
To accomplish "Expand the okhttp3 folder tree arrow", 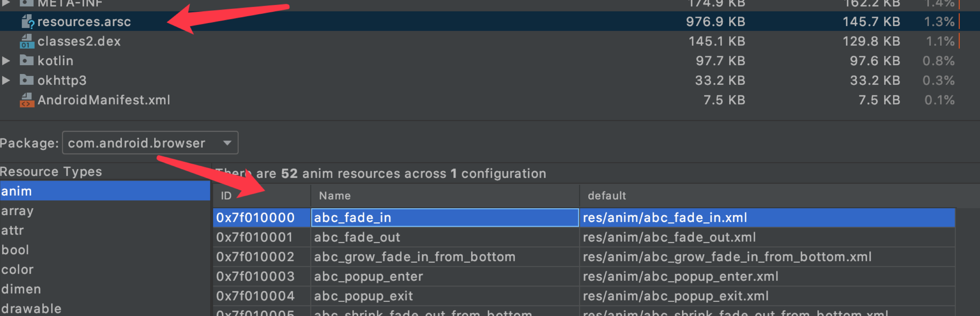I will click(x=6, y=80).
